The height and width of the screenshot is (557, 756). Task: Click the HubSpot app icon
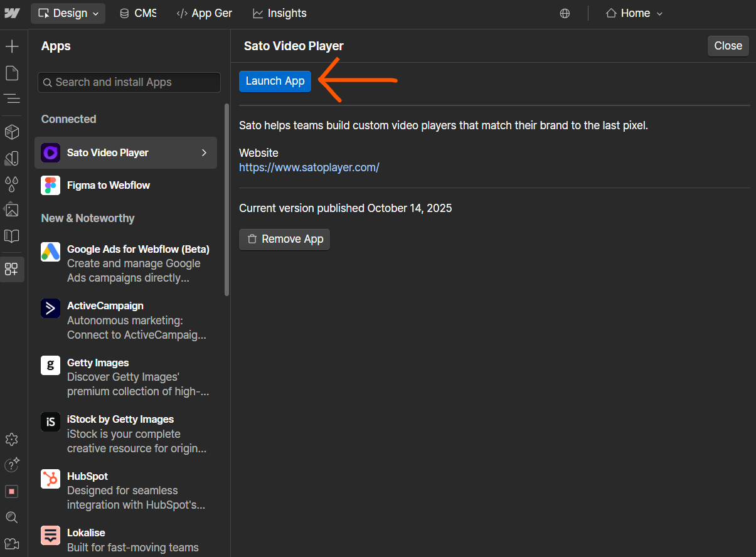click(50, 479)
